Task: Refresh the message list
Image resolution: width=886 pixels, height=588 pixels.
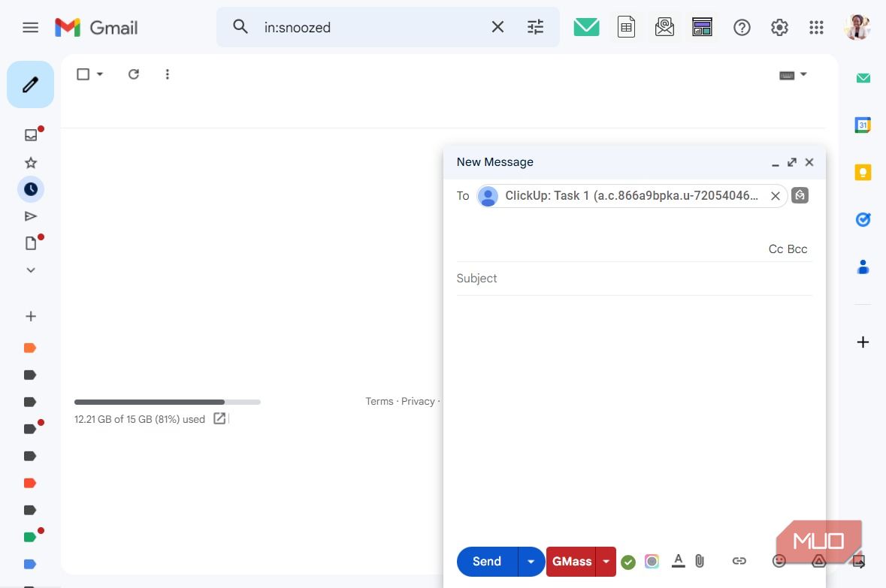Action: 133,74
